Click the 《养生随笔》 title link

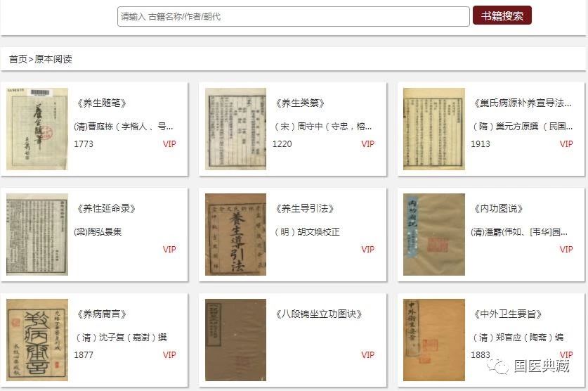pyautogui.click(x=100, y=103)
